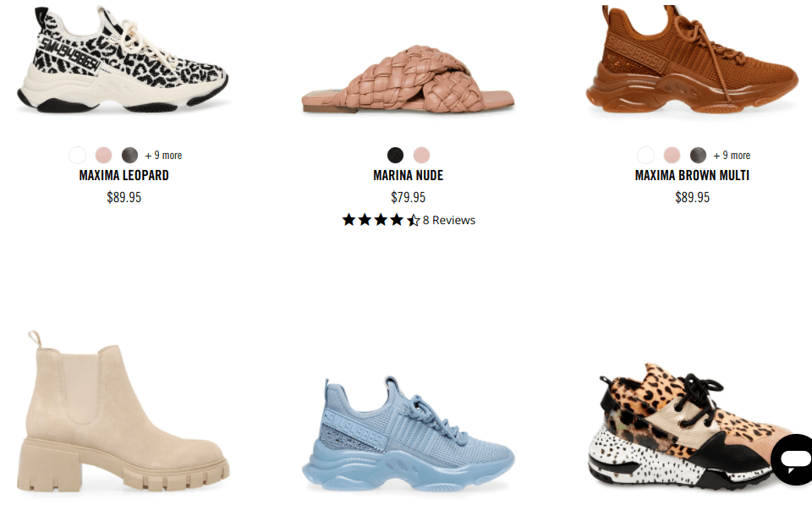
Task: Select white swatch under Maxima Brown Multi
Action: click(x=645, y=155)
